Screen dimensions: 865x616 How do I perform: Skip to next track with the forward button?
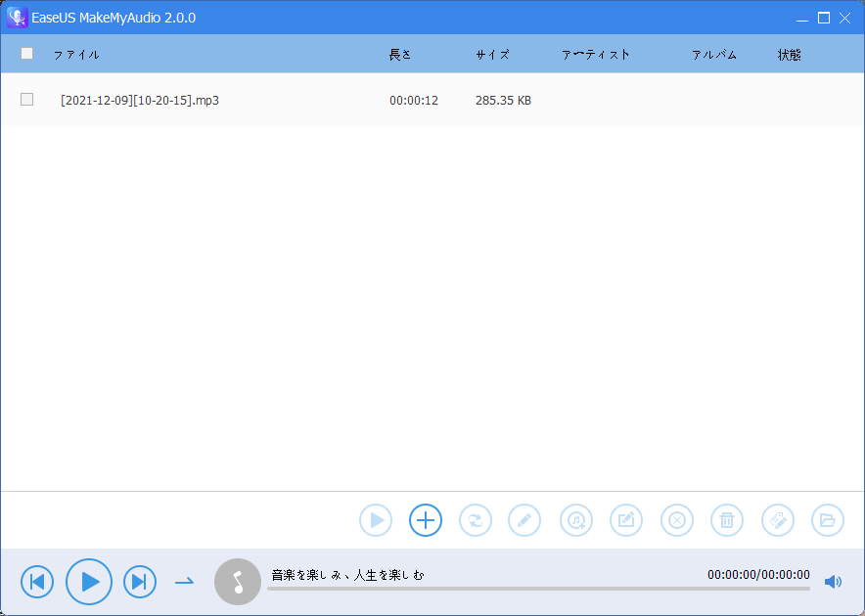pos(140,581)
